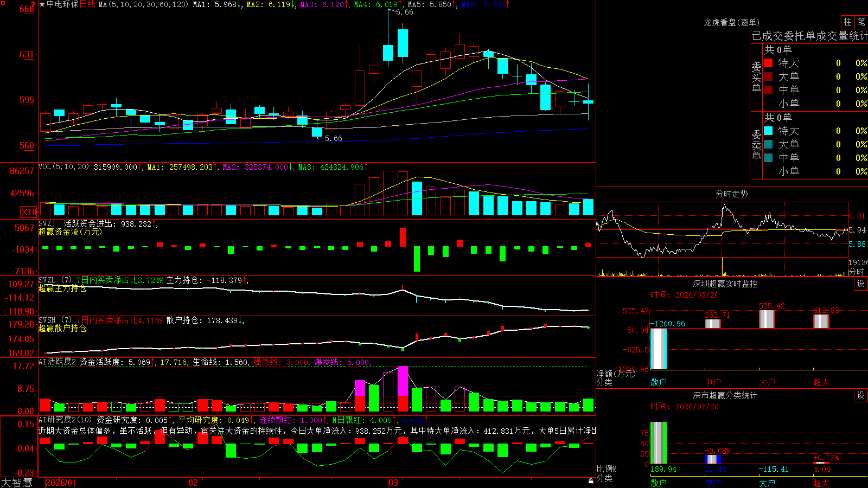The image size is (868, 488).
Task: Click the blue 中户 ratio bar labeled 21.44
Action: click(x=713, y=459)
